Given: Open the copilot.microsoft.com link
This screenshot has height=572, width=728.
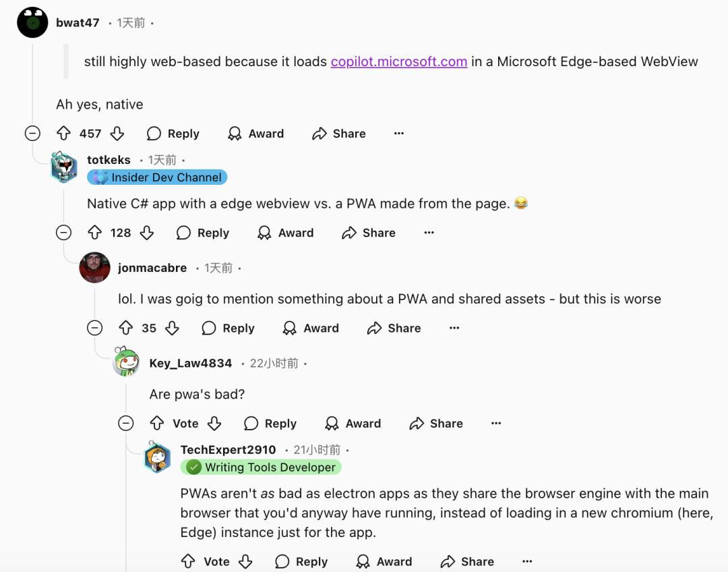Looking at the screenshot, I should [x=398, y=61].
